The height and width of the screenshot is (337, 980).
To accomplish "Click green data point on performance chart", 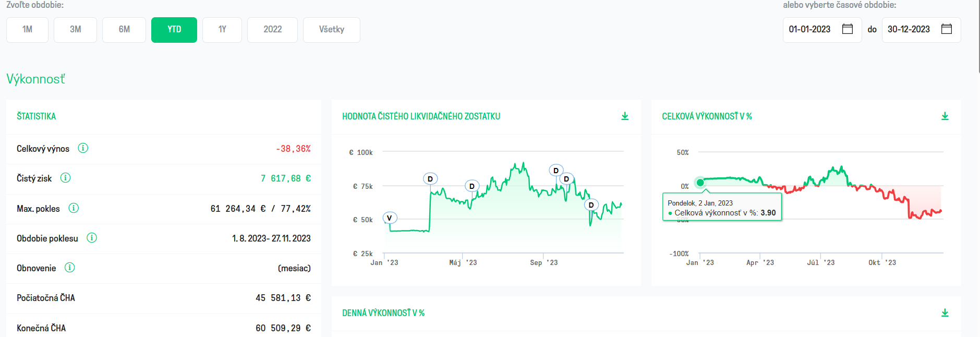I will click(x=700, y=183).
